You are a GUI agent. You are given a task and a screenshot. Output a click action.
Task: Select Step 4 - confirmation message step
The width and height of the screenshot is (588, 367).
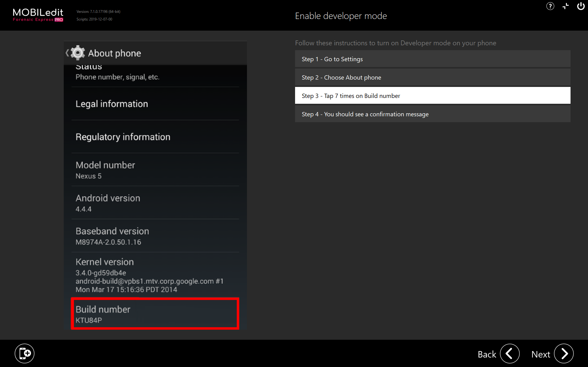[433, 114]
